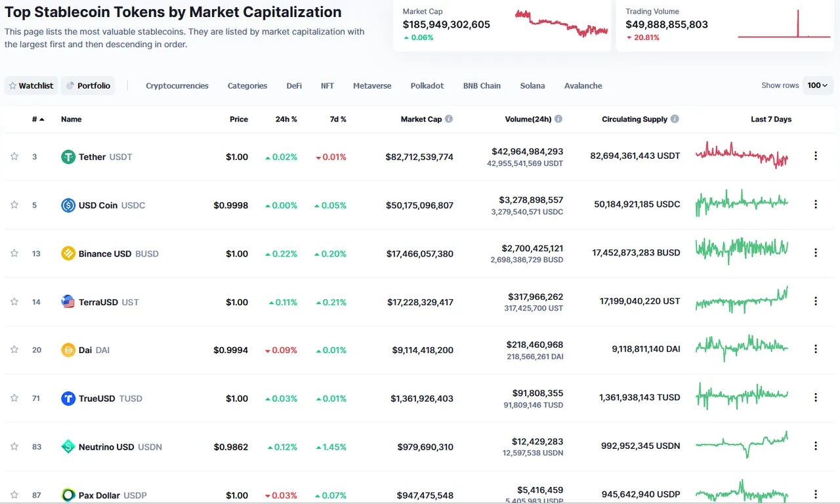
Task: Toggle the Dai watchlist star
Action: (14, 350)
